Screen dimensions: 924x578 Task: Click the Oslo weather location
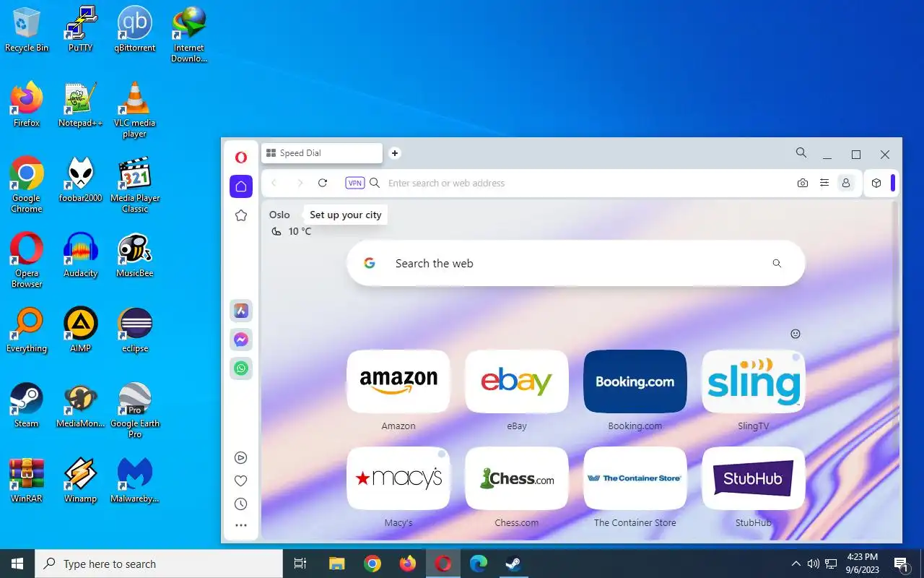point(279,215)
